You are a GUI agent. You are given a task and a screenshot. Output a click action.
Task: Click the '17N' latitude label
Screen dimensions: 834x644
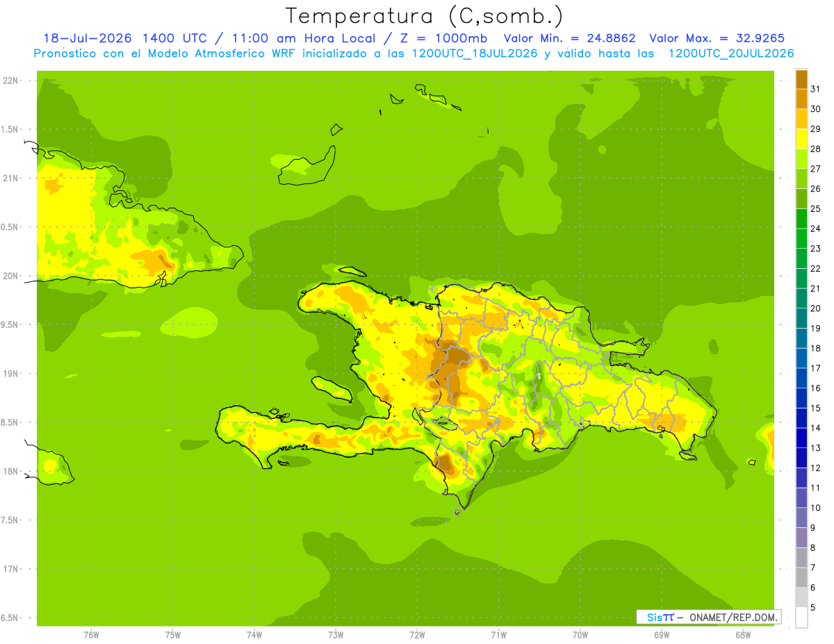tap(10, 569)
